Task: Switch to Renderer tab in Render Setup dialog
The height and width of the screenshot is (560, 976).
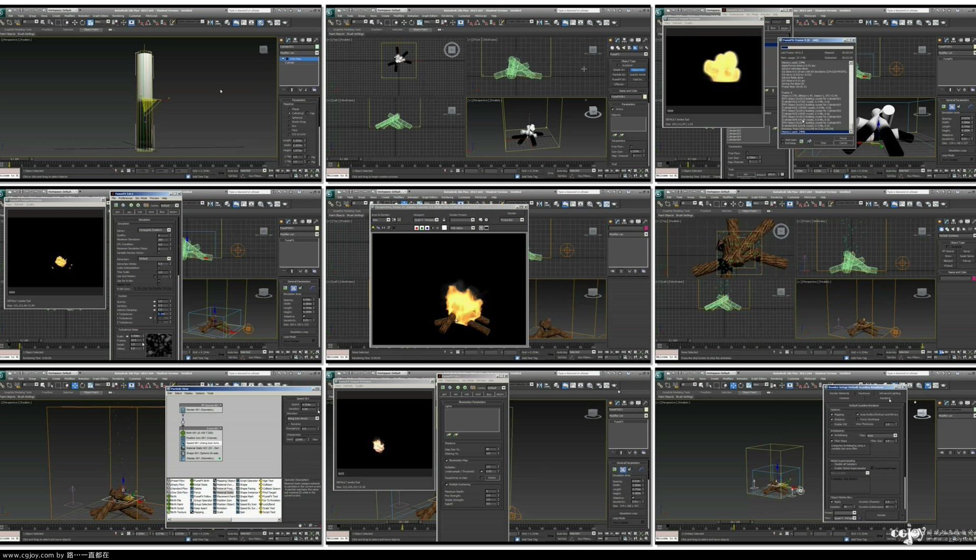Action: [x=885, y=398]
